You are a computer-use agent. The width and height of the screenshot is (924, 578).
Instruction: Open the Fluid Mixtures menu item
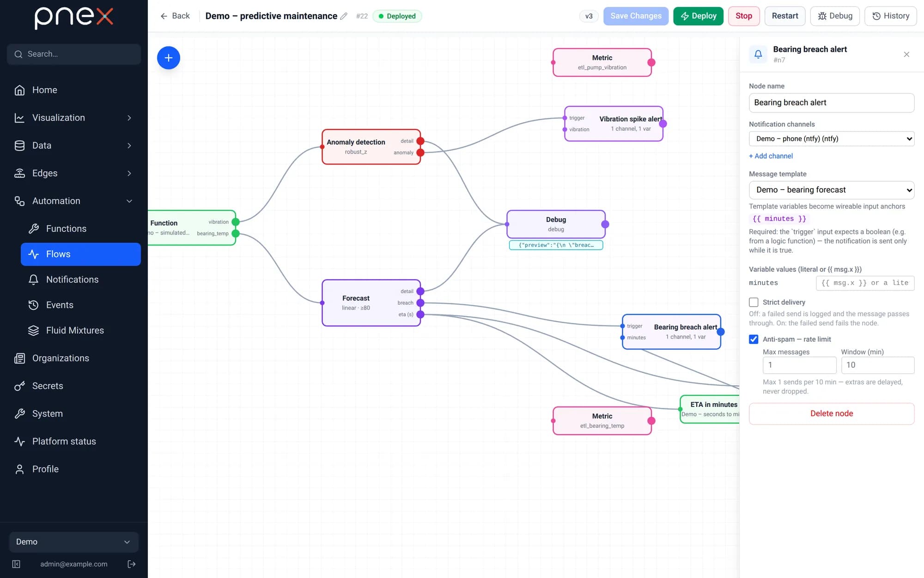click(81, 331)
